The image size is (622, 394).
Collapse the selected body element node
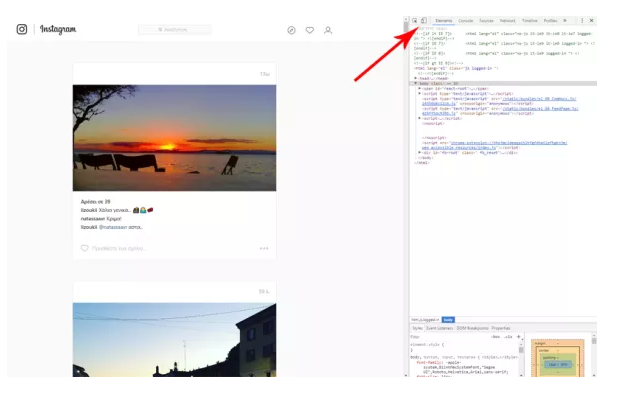coord(416,83)
